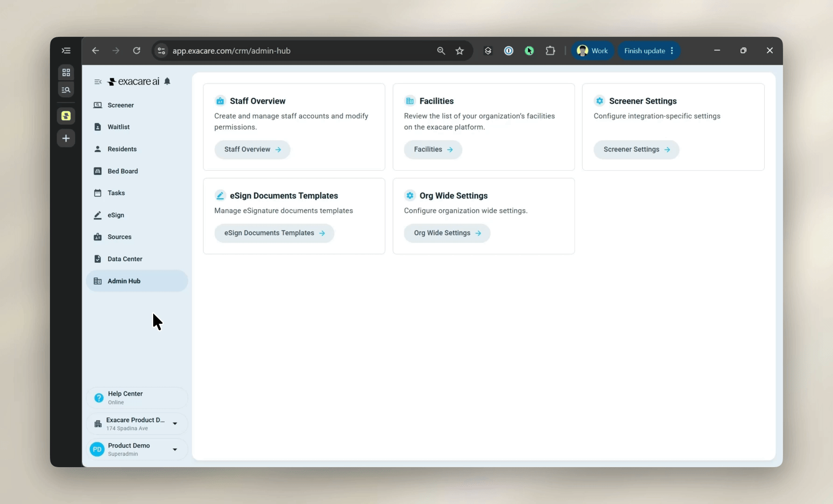The height and width of the screenshot is (504, 833).
Task: Click the exacare ai logo
Action: click(134, 82)
